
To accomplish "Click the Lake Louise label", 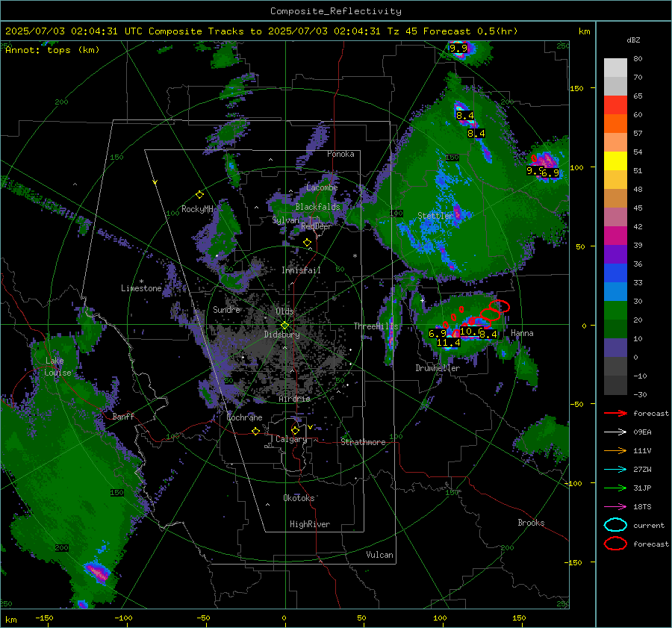I will pyautogui.click(x=57, y=367).
